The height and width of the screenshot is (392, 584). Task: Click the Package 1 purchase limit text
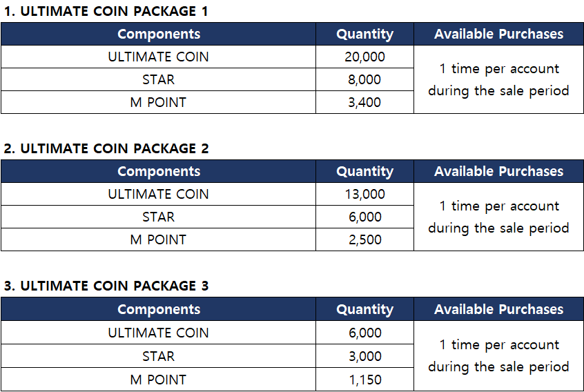click(x=498, y=79)
